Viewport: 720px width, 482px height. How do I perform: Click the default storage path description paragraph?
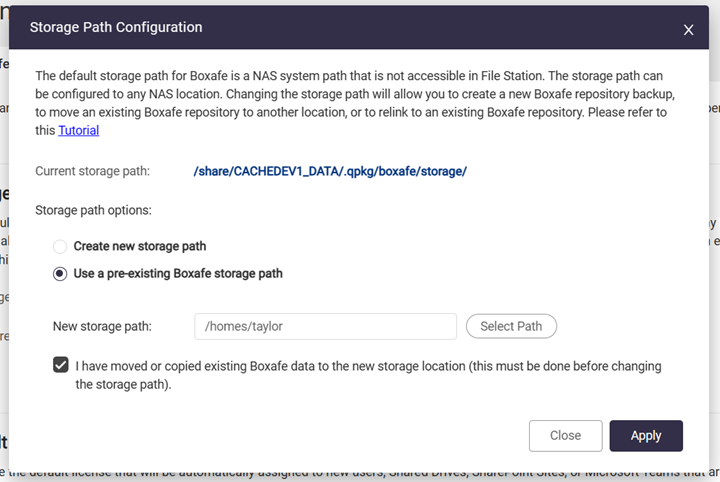[x=350, y=93]
